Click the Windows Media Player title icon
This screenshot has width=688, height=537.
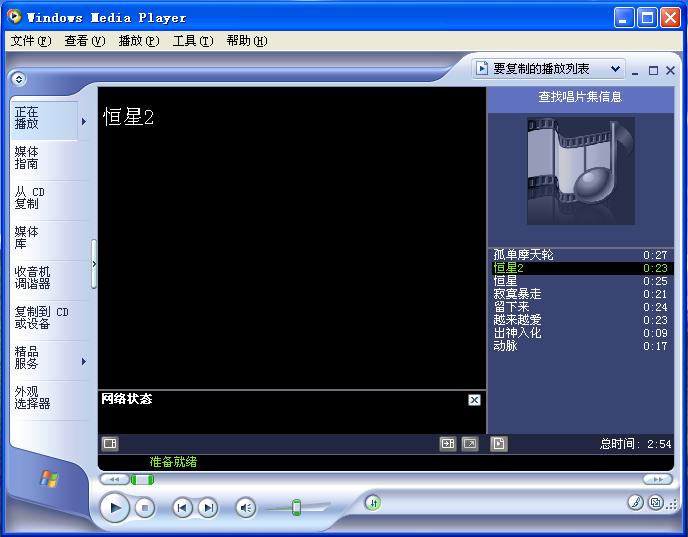[x=14, y=17]
